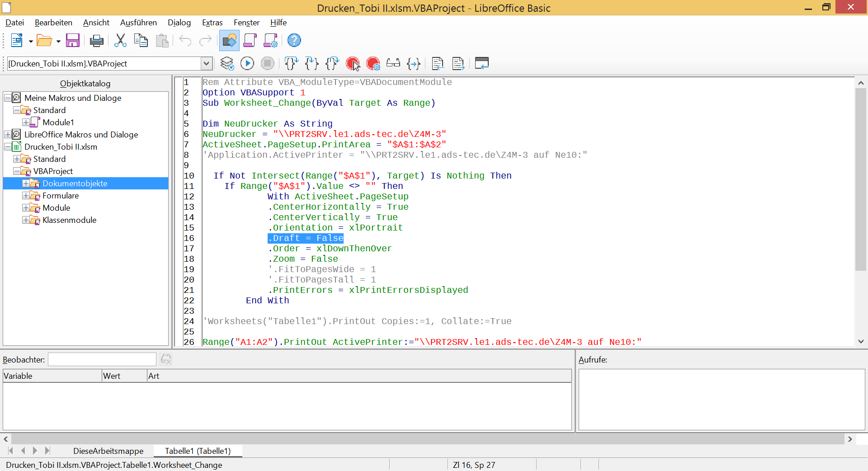Open the Extras menu
Viewport: 868px width, 471px height.
tap(212, 23)
